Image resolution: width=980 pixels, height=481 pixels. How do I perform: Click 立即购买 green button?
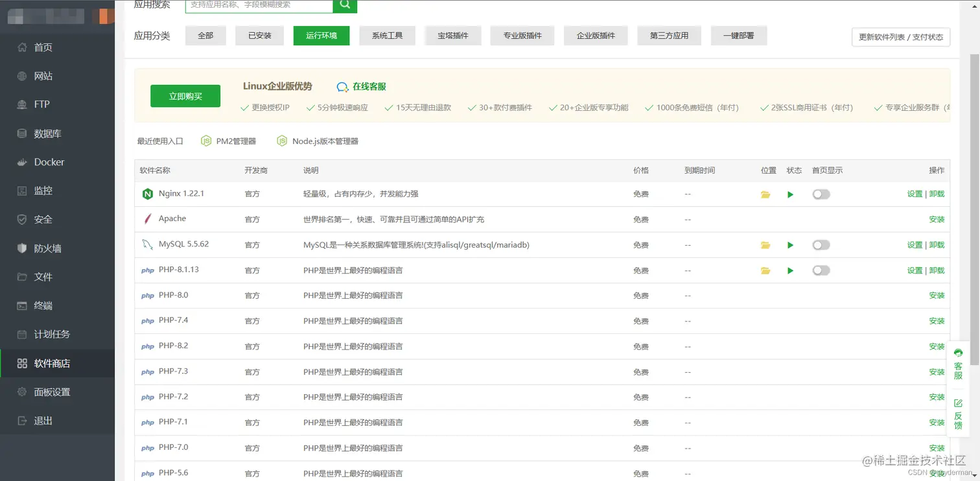(185, 96)
